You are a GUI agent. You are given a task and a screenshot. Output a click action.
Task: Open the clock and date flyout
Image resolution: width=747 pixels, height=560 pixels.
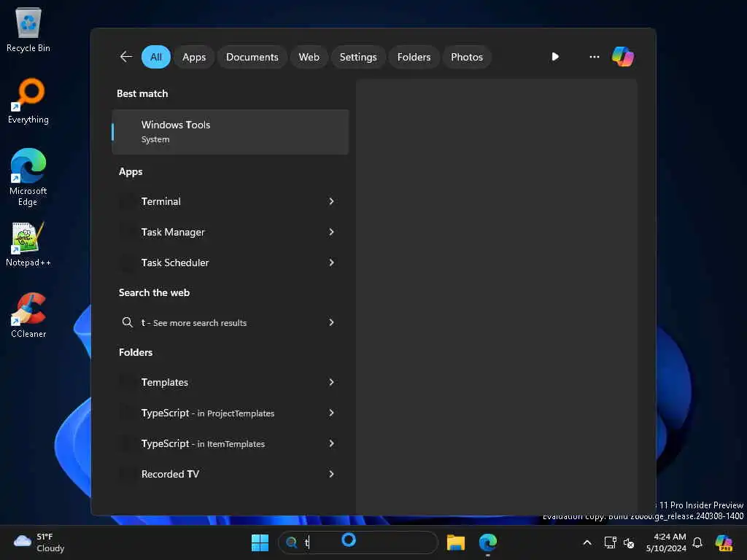click(x=666, y=542)
